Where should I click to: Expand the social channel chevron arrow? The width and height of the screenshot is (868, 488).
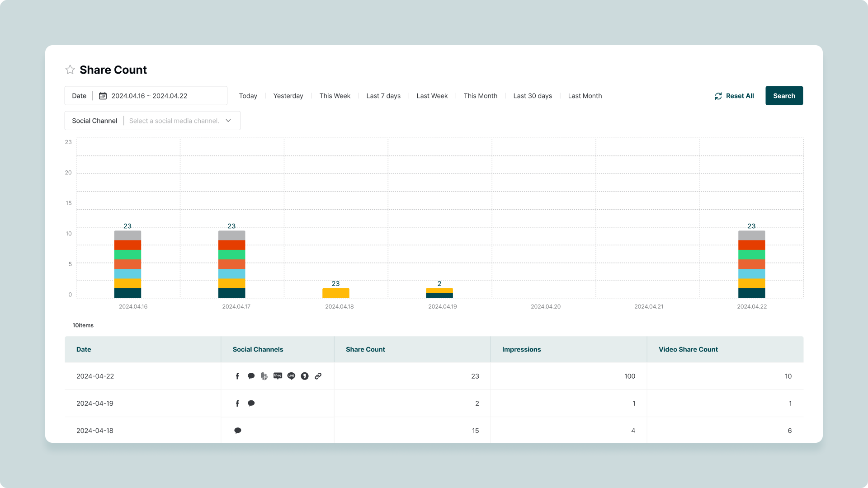click(228, 121)
